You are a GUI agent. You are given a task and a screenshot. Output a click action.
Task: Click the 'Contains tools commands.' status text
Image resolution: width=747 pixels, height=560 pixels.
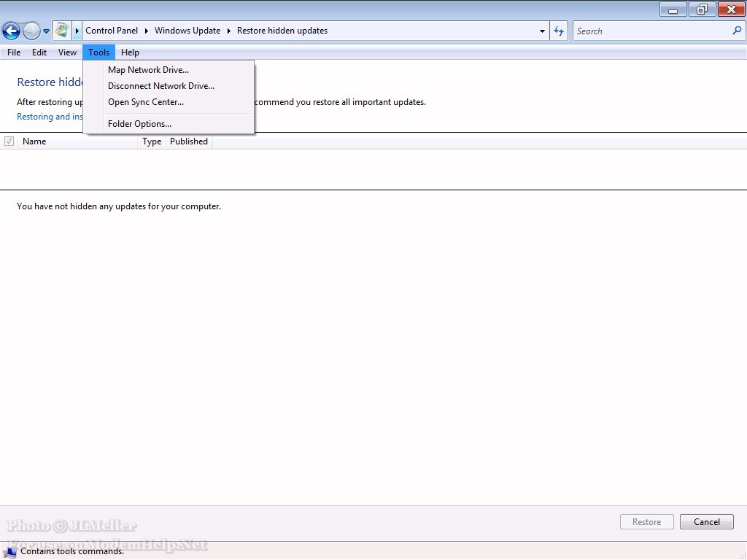click(x=72, y=551)
